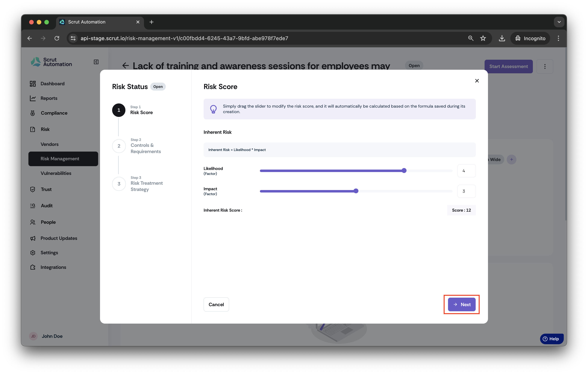Screen dimensions: 588x374
Task: Open the three-dot more options menu
Action: pyautogui.click(x=545, y=67)
